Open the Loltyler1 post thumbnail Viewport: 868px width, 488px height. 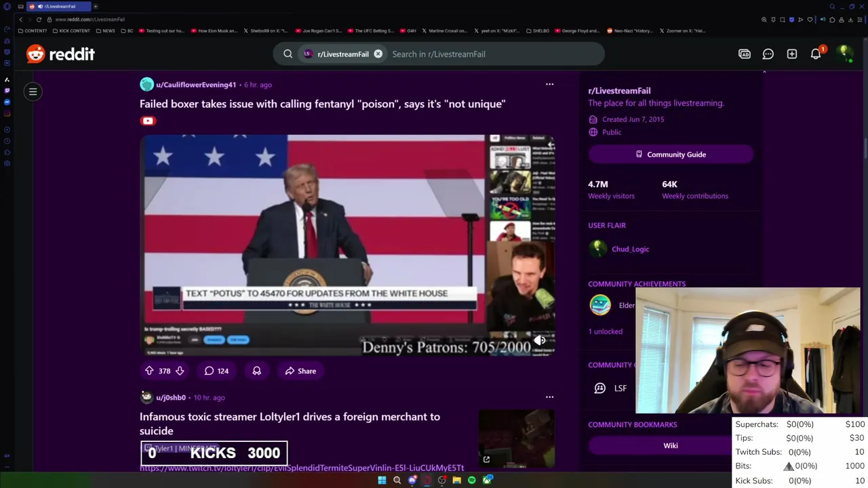517,439
